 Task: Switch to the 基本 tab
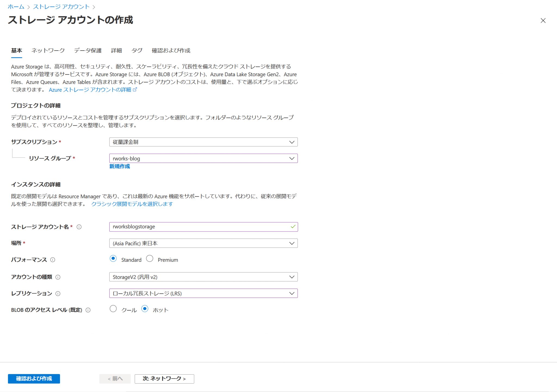tap(17, 51)
